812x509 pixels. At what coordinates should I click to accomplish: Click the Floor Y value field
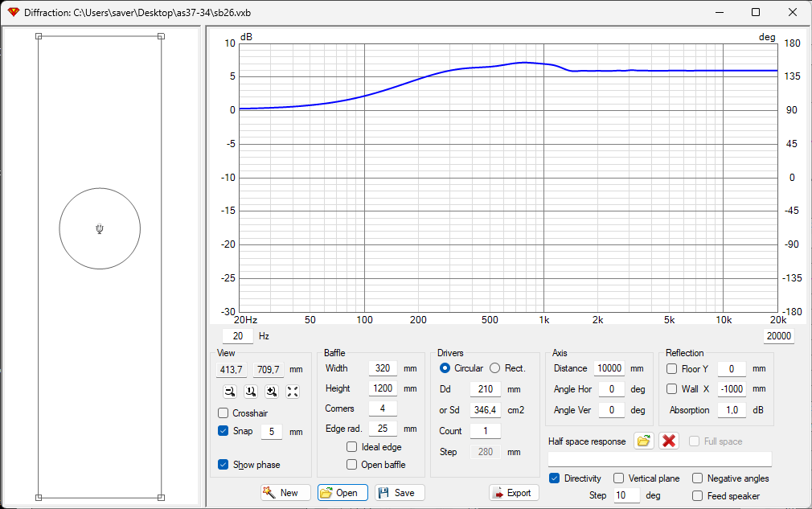(x=732, y=368)
